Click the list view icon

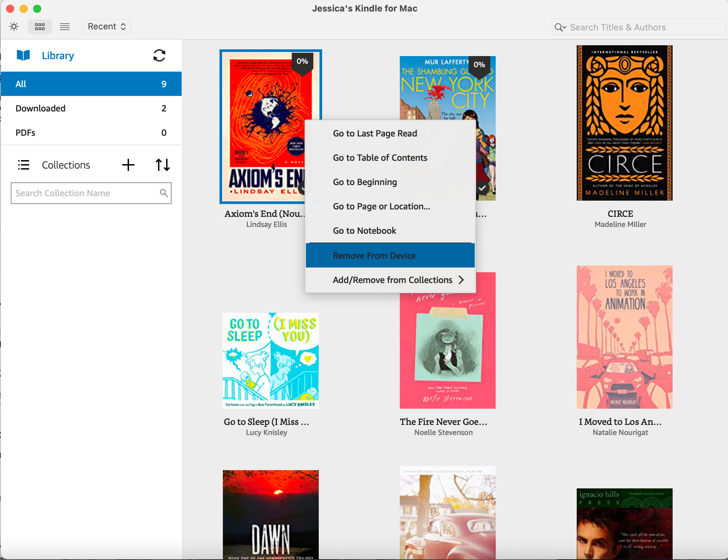coord(64,26)
